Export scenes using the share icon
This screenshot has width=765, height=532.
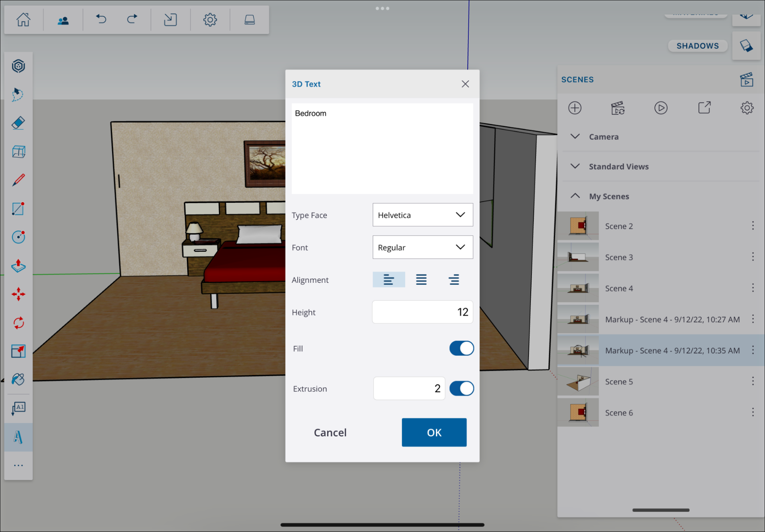click(x=704, y=108)
